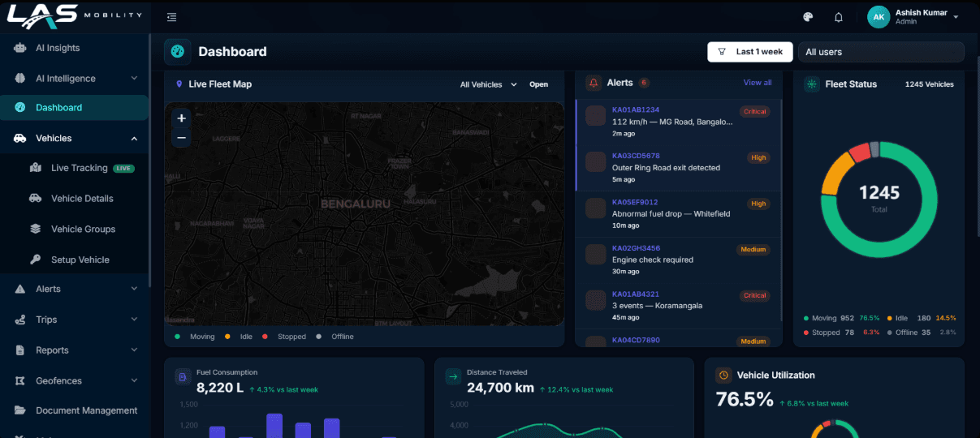
Task: Click the AI Intelligence brain icon
Action: coord(20,79)
